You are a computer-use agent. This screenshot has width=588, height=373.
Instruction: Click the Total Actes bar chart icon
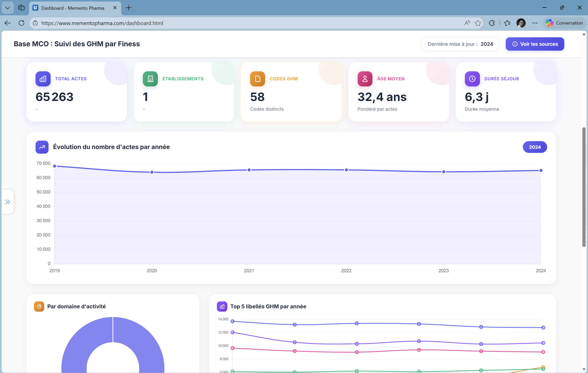pos(43,79)
